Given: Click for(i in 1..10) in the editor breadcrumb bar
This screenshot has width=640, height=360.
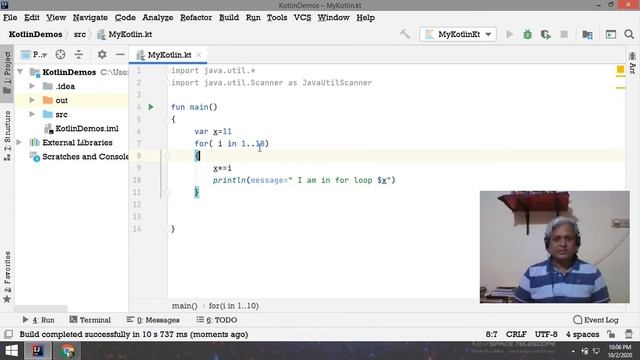Looking at the screenshot, I should (x=233, y=306).
